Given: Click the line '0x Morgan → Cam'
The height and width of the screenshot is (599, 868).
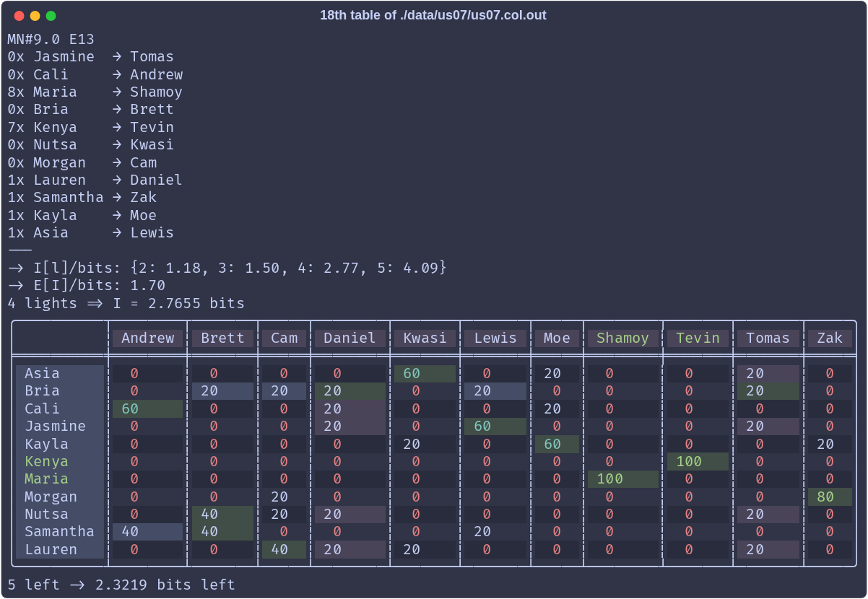Looking at the screenshot, I should coord(82,162).
